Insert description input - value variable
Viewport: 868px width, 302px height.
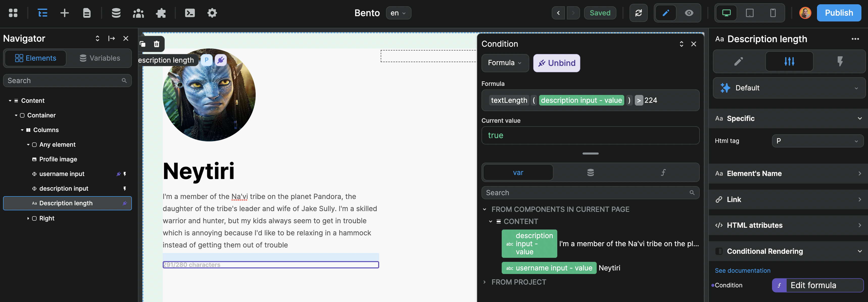pyautogui.click(x=529, y=244)
